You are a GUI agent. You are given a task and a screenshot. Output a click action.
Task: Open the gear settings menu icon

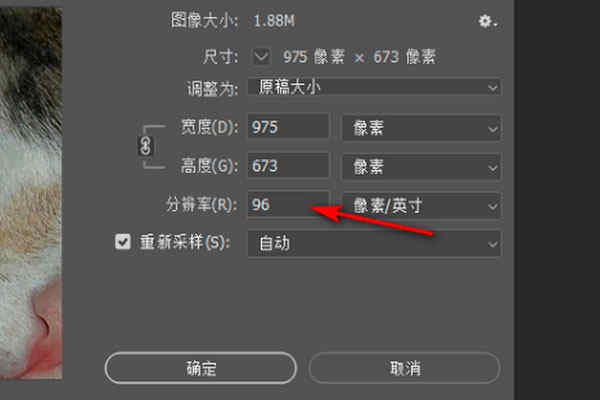488,21
